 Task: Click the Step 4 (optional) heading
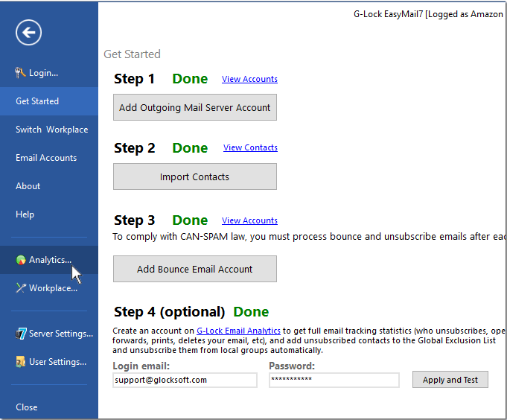[x=170, y=312]
